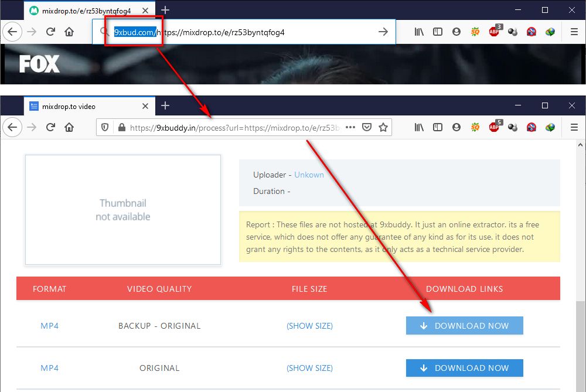This screenshot has height=392, width=586.
Task: Click 9xbuddy.in address bar URL
Action: click(235, 128)
